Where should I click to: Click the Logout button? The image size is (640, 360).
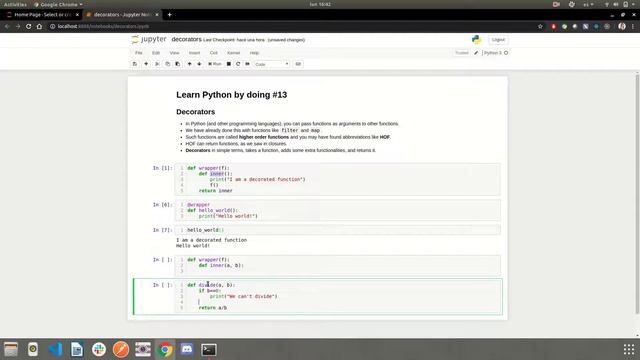pyautogui.click(x=498, y=40)
